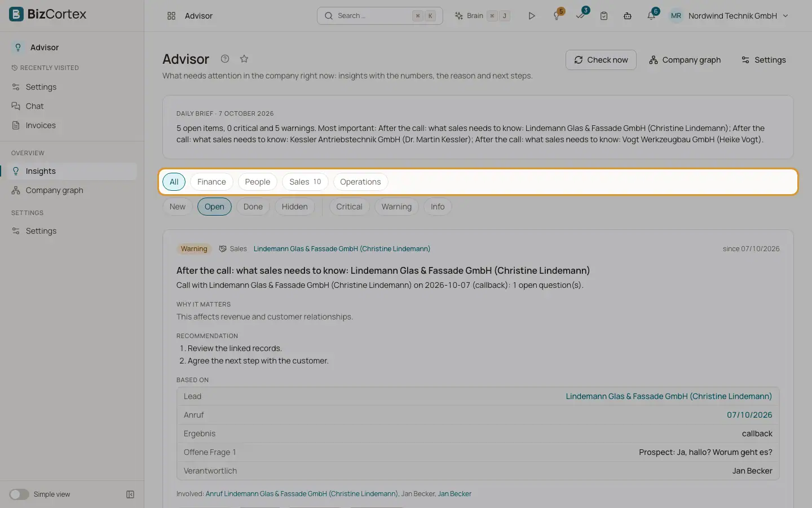Open the Brain sparkle button
The height and width of the screenshot is (508, 812).
[x=483, y=16]
